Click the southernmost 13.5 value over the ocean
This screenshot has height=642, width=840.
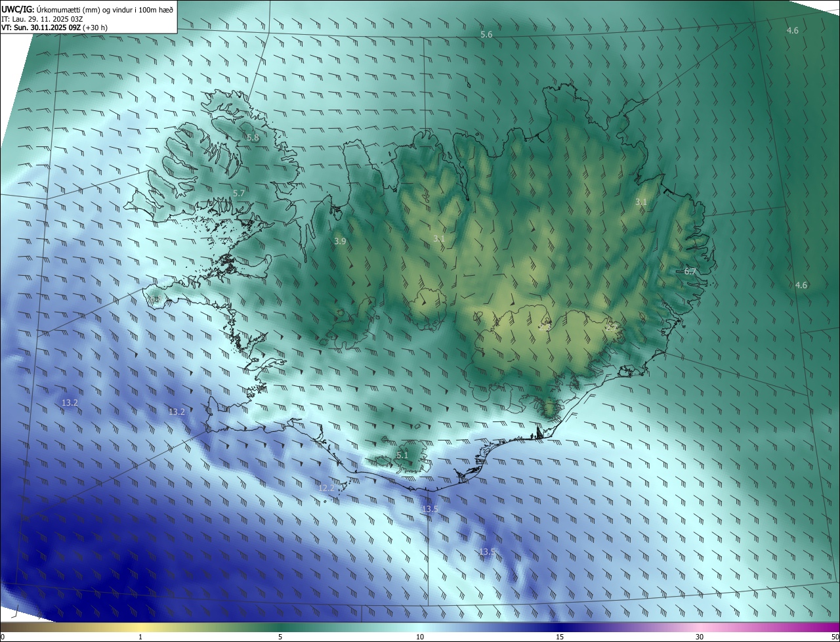click(487, 551)
